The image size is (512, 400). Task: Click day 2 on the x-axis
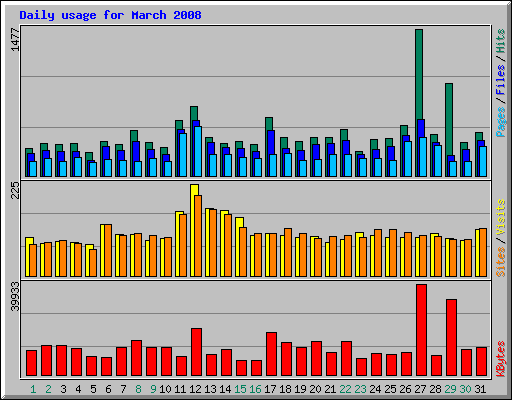(48, 389)
